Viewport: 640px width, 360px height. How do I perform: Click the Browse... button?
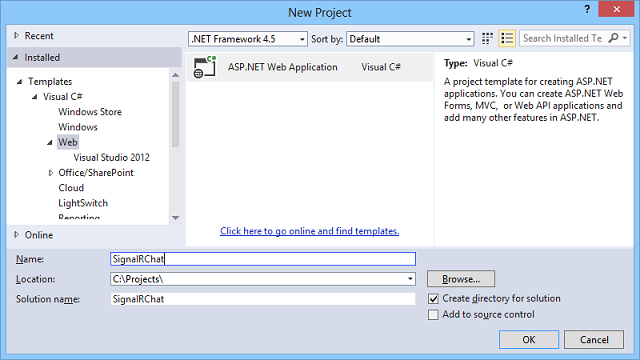(x=461, y=279)
